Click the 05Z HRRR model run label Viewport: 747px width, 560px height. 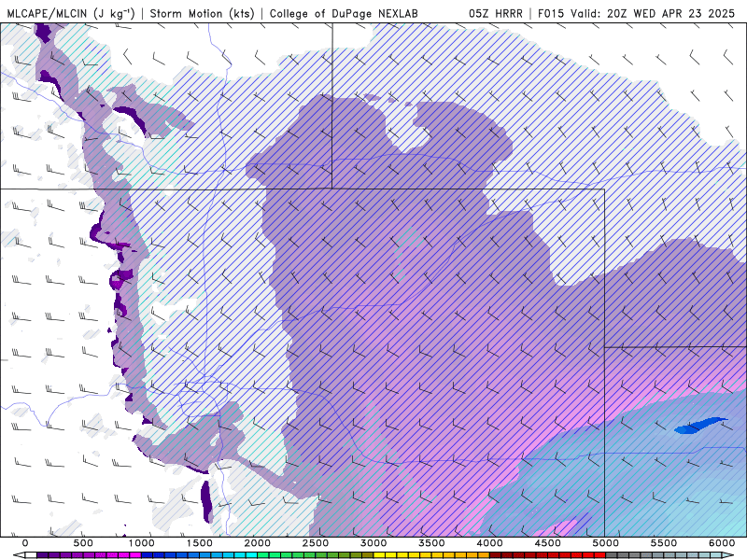(496, 13)
